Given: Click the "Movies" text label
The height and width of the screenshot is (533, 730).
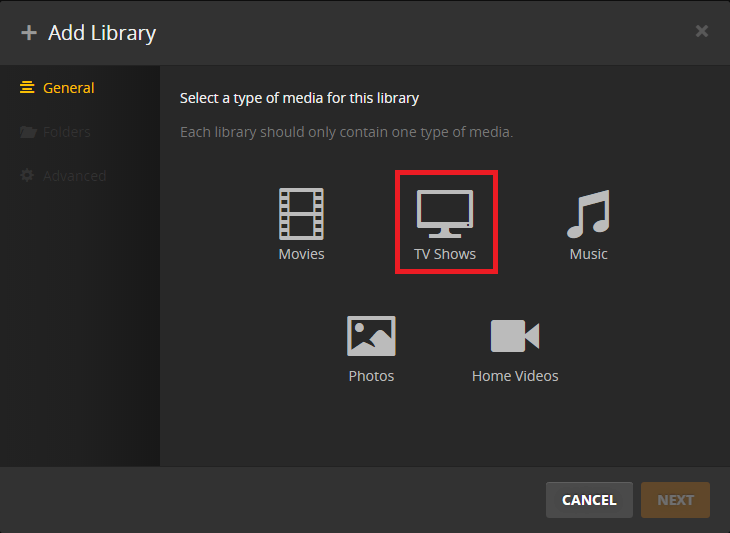Looking at the screenshot, I should (x=301, y=254).
